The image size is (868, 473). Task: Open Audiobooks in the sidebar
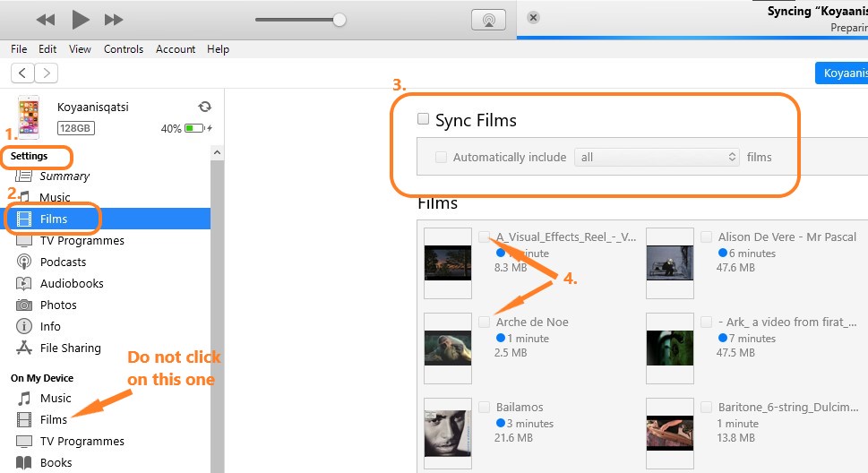tap(72, 284)
